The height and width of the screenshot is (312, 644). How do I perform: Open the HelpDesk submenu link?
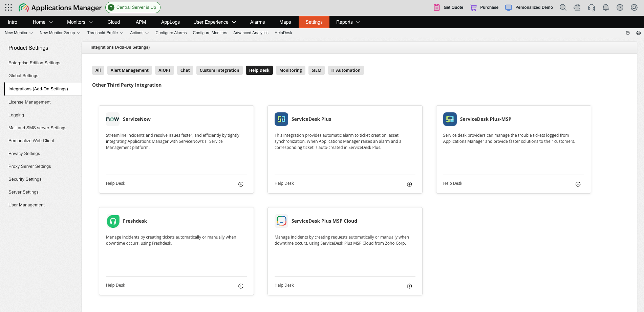[283, 33]
